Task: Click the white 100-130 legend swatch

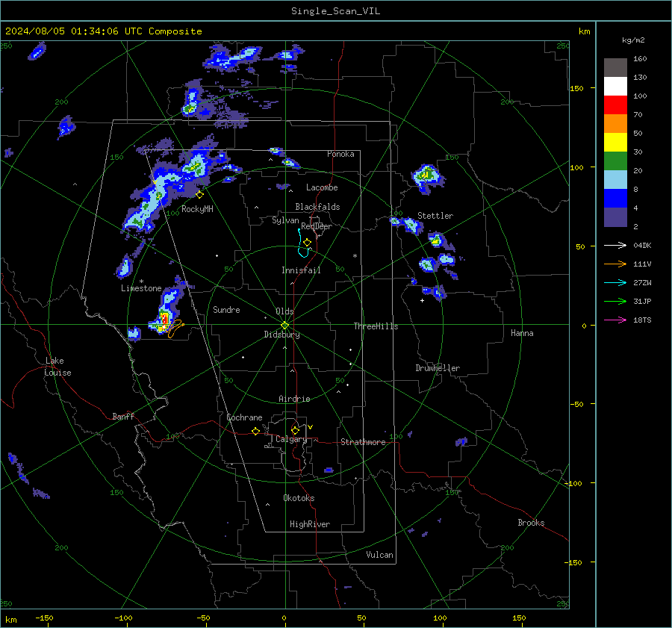Action: [615, 86]
